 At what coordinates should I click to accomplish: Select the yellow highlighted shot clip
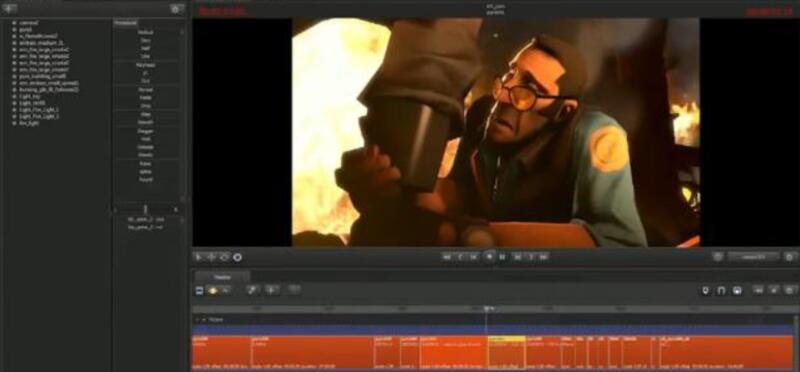tap(506, 352)
